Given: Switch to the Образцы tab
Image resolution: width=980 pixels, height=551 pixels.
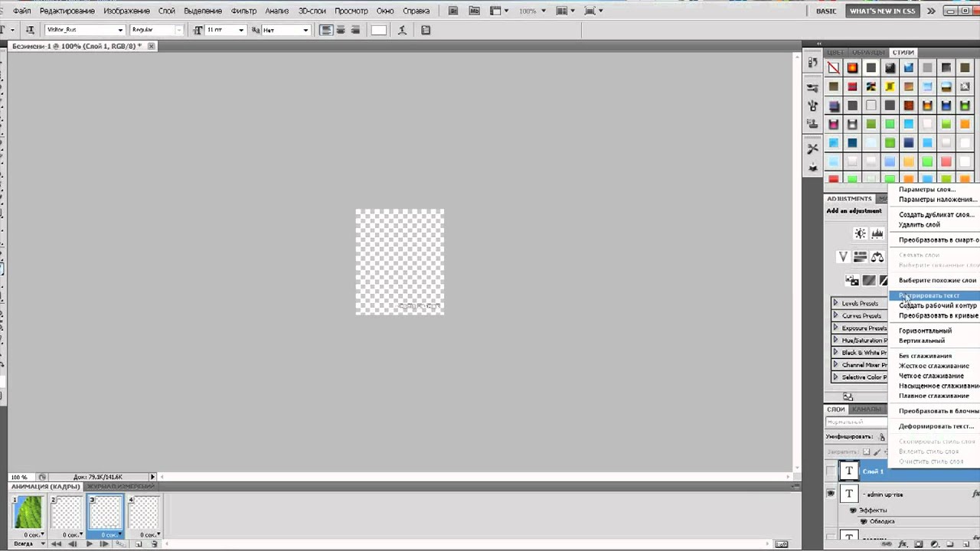Looking at the screenshot, I should tap(868, 52).
